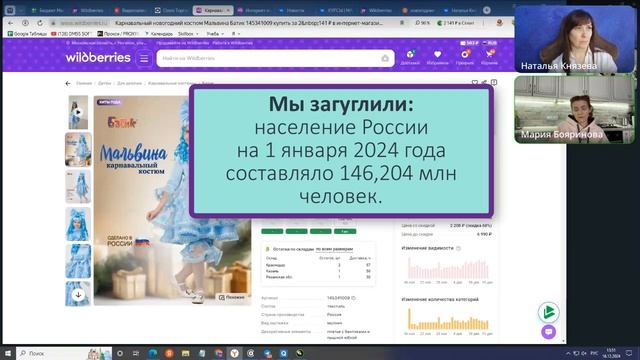Viewport: 640px width, 360px height.
Task: Open the Доставки delivery icon
Action: click(x=410, y=57)
